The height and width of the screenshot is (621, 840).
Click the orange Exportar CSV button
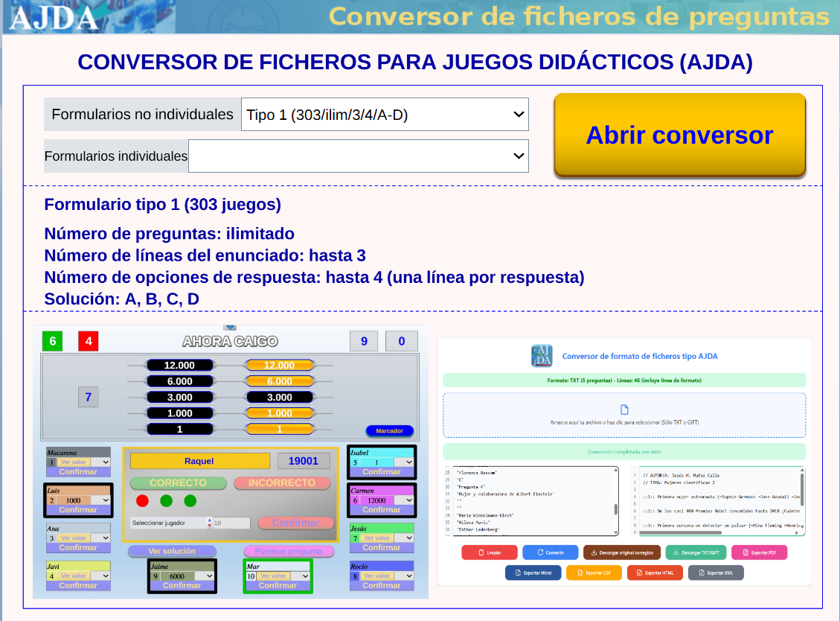click(594, 573)
